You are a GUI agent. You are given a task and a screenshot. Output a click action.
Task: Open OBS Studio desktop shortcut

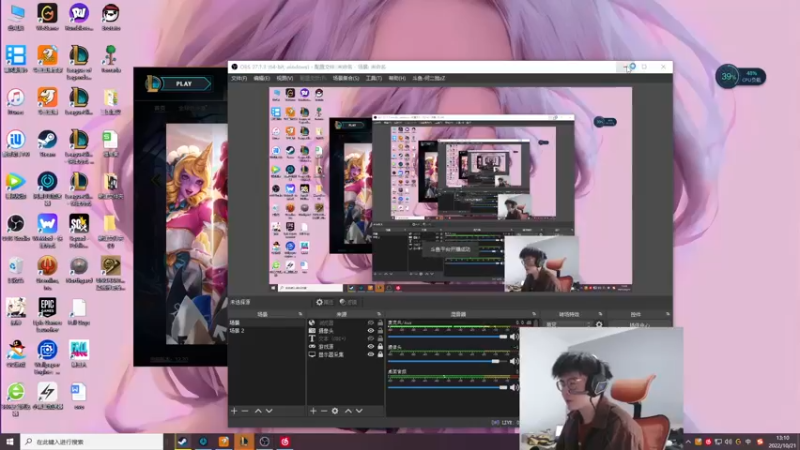(16, 228)
